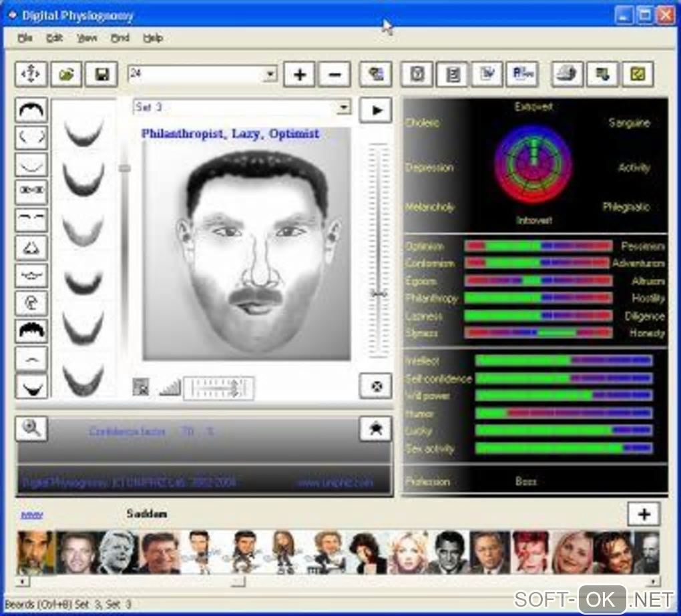Click the four-arrow move tool icon
Viewport: 681px width, 616px height.
31,74
